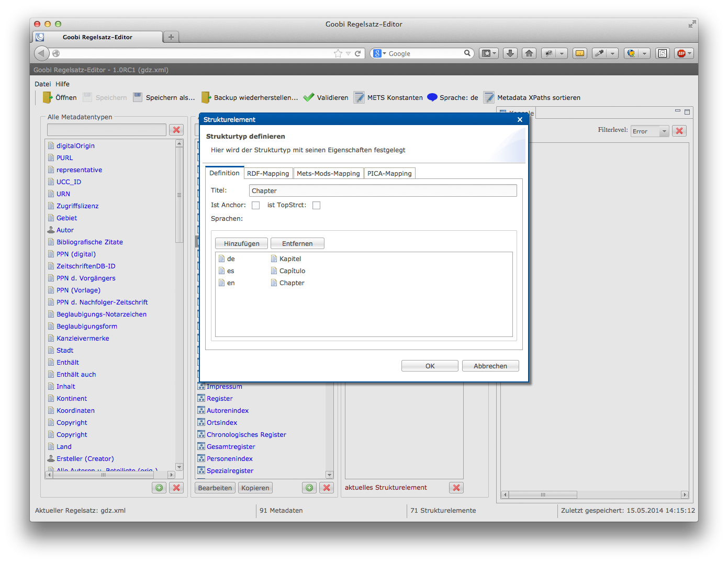Click browser back arrow button
Screen dimensions: 728x563
[x=41, y=53]
